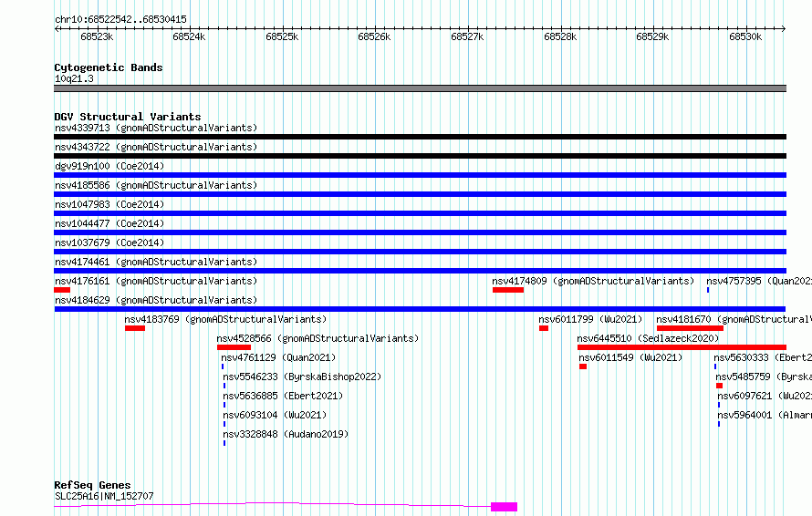
Task: Open the nsv4528566 gnomAD variant label
Action: [x=318, y=338]
